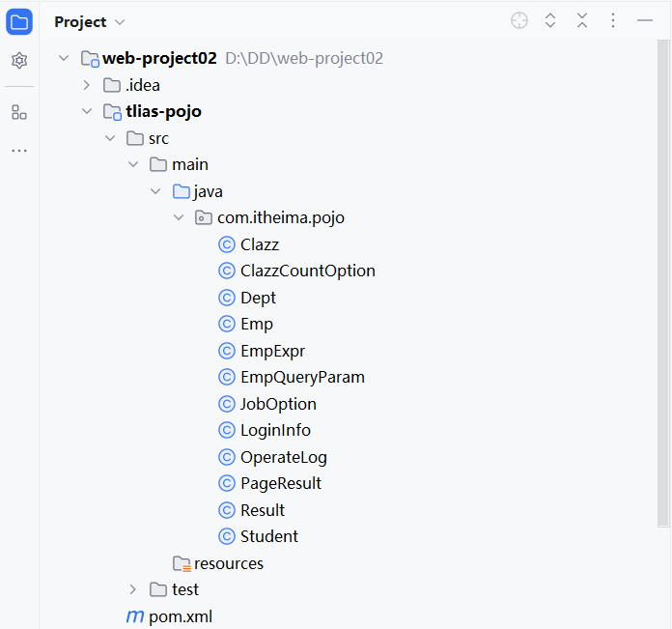Collapse the com.itheima.pojo package
672x629 pixels.
(x=179, y=218)
